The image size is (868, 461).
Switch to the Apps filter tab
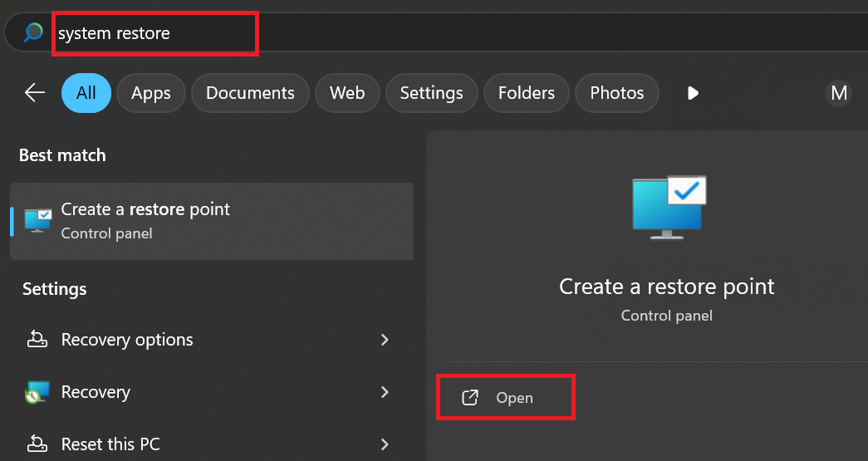point(150,93)
